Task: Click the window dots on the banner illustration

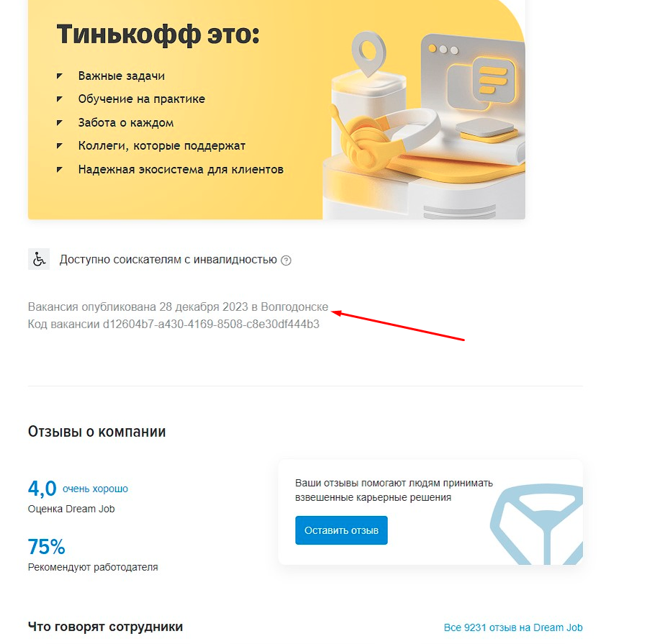Action: [443, 49]
